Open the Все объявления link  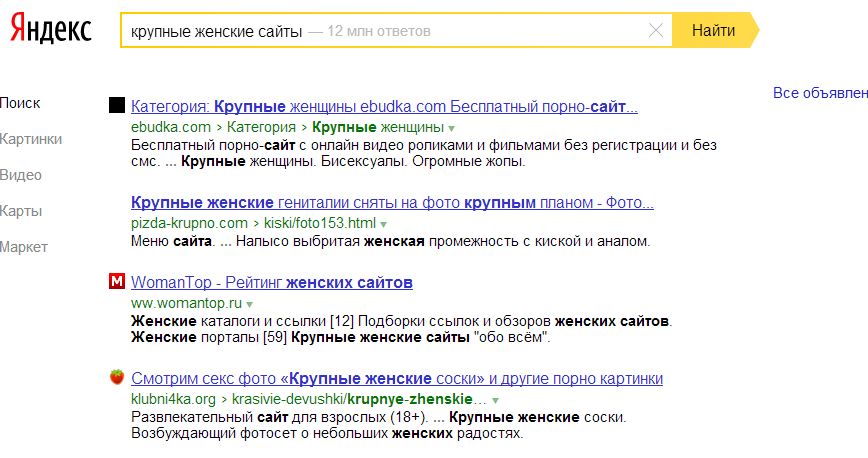(x=820, y=93)
